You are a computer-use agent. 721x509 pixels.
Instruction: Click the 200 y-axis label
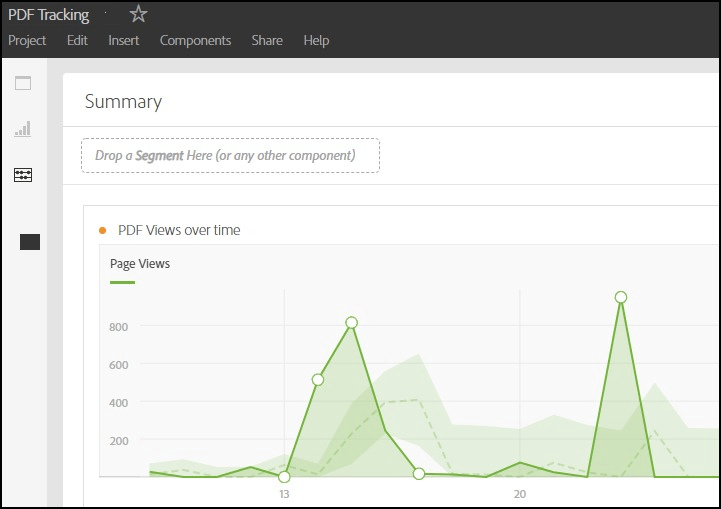[119, 441]
